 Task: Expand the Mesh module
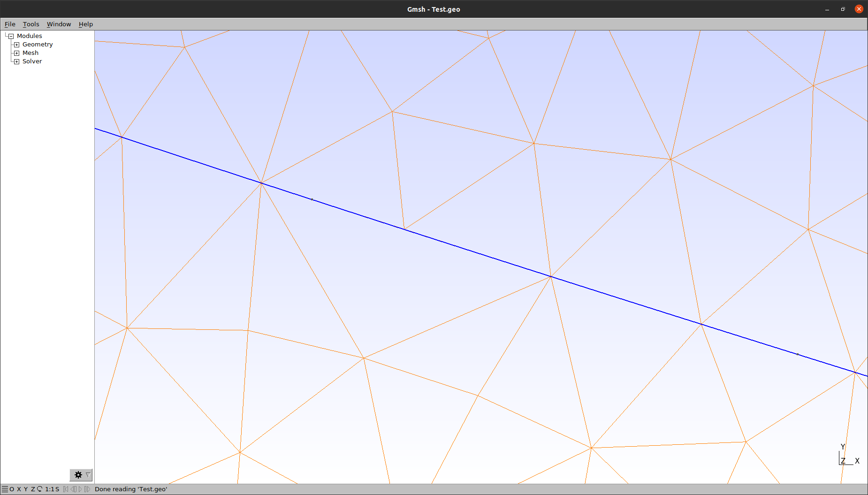tap(16, 53)
